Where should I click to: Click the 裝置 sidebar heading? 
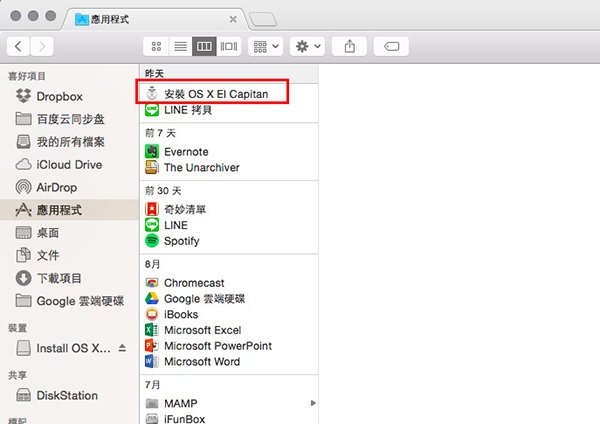(17, 328)
